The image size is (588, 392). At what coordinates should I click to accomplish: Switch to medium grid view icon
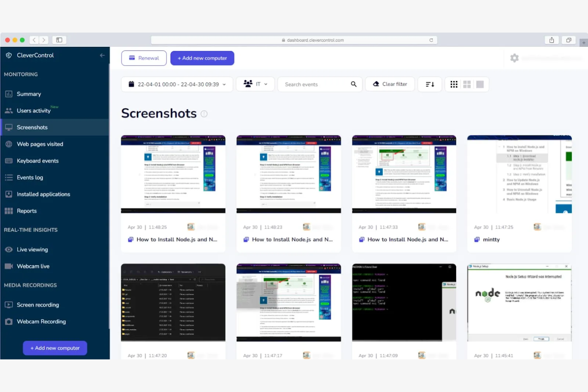tap(467, 84)
